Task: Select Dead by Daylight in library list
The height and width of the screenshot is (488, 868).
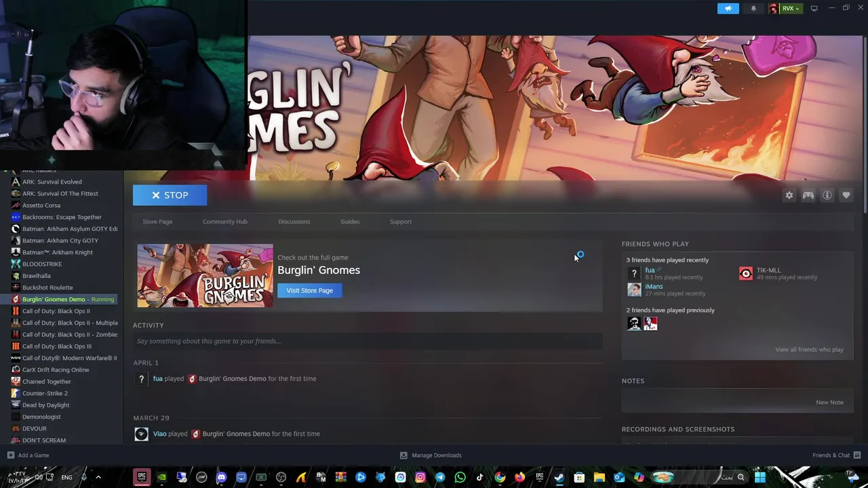Action: [x=45, y=405]
